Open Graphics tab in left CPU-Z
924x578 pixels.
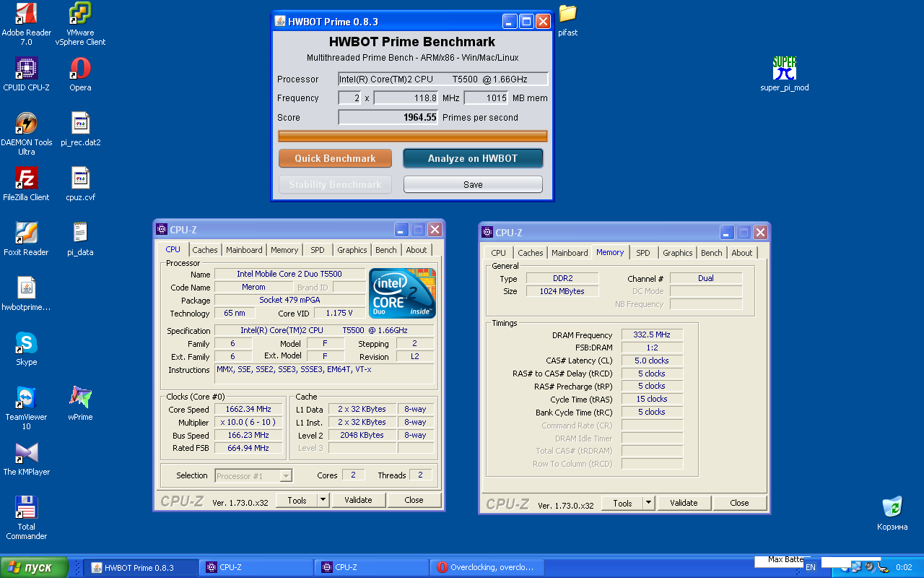pos(352,250)
